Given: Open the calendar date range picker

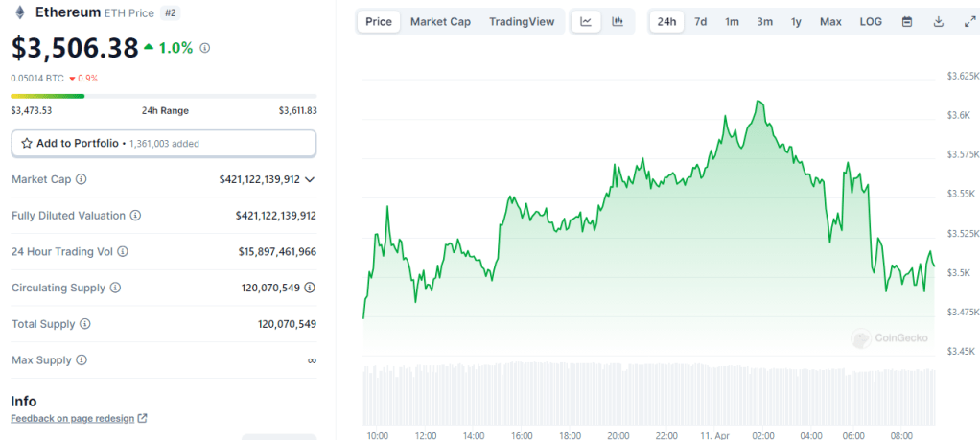Looking at the screenshot, I should point(906,22).
